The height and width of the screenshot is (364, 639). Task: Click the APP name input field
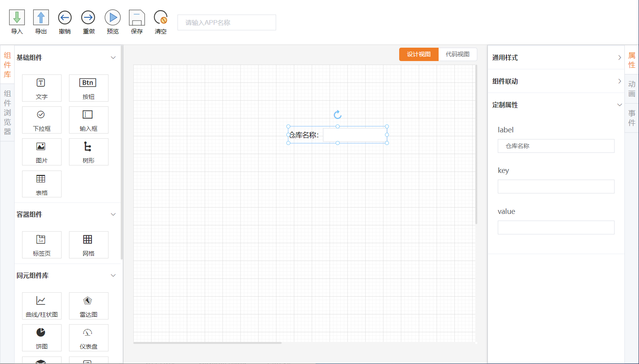227,22
